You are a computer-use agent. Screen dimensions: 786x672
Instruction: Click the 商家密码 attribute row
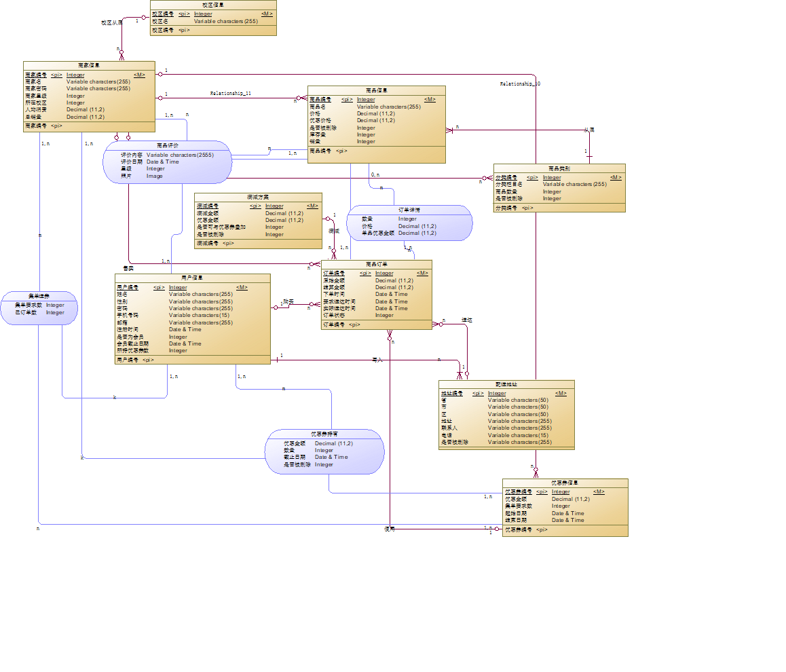click(x=89, y=89)
